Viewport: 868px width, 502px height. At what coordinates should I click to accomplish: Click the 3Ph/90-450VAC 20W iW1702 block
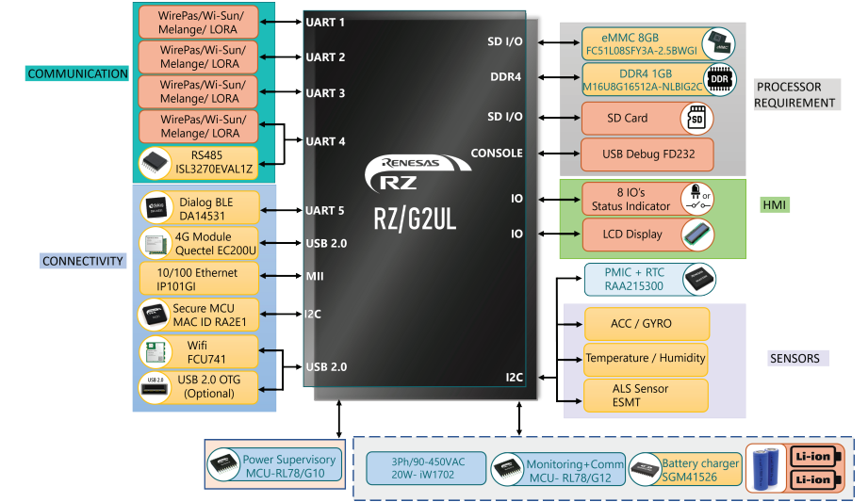[426, 468]
